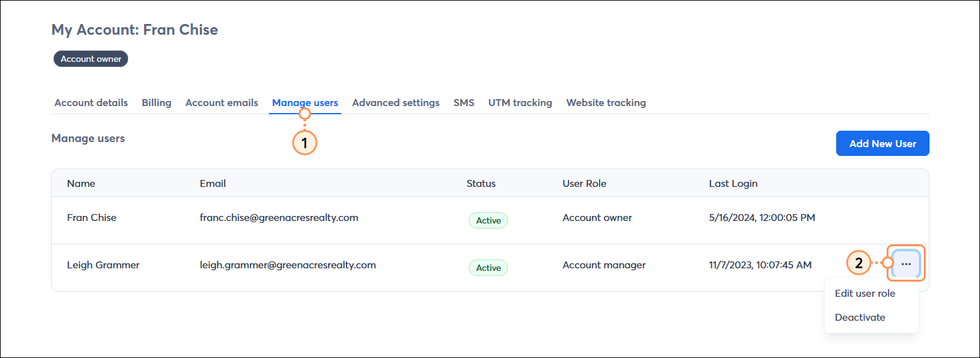Choose Edit user role from menu
The image size is (980, 358).
(x=865, y=294)
